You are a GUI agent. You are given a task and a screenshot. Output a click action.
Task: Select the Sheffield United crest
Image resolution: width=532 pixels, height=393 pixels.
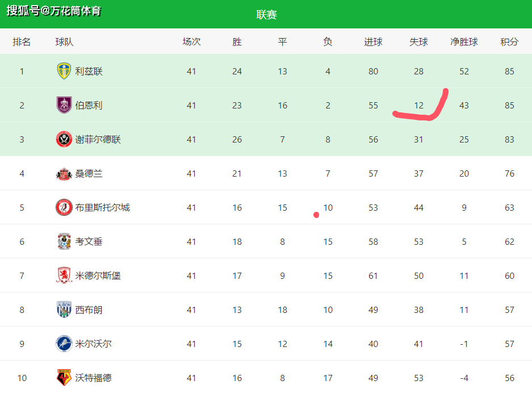[x=64, y=139]
